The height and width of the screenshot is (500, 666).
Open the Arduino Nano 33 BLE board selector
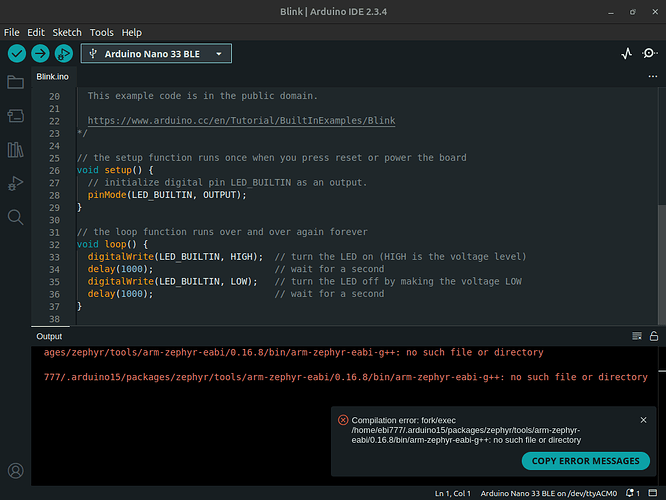(x=156, y=54)
